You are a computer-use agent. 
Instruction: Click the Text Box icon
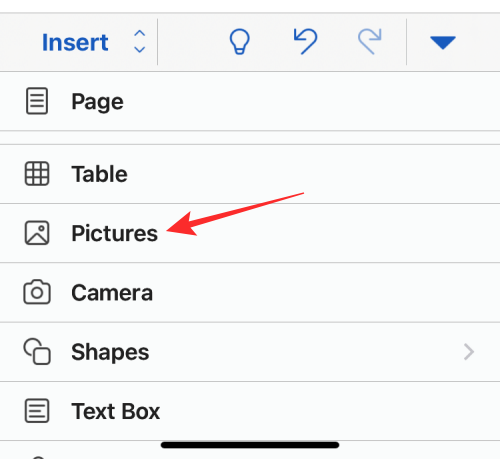37,411
